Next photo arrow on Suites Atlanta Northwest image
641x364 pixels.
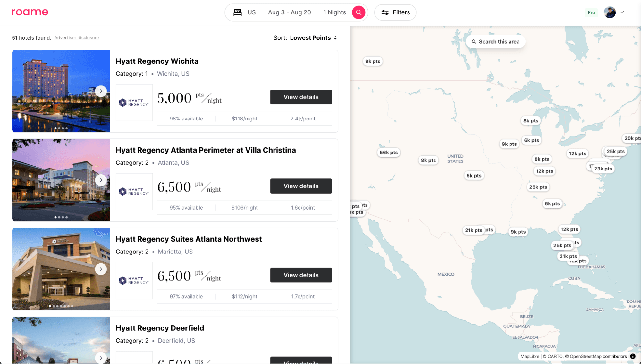(101, 269)
